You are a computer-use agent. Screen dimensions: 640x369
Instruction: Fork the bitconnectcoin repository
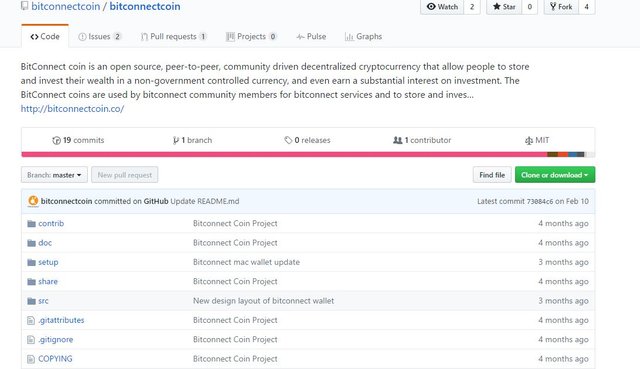click(x=561, y=7)
